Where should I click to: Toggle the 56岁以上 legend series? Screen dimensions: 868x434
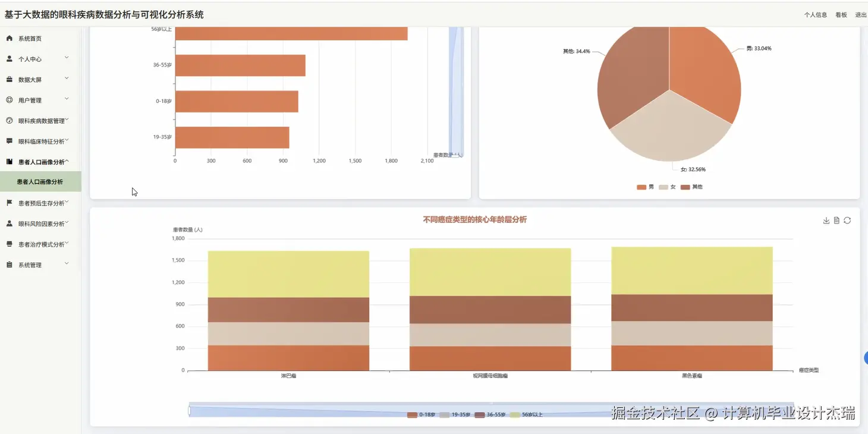(x=526, y=414)
